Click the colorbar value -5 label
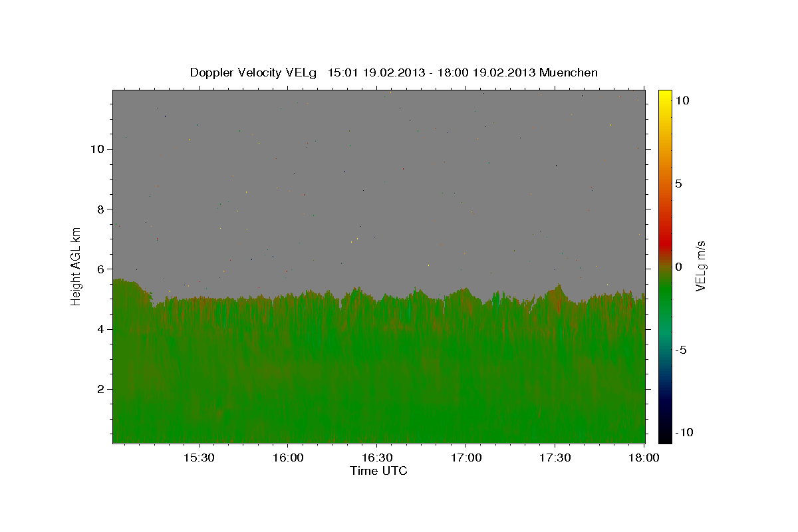The height and width of the screenshot is (532, 798). (681, 350)
